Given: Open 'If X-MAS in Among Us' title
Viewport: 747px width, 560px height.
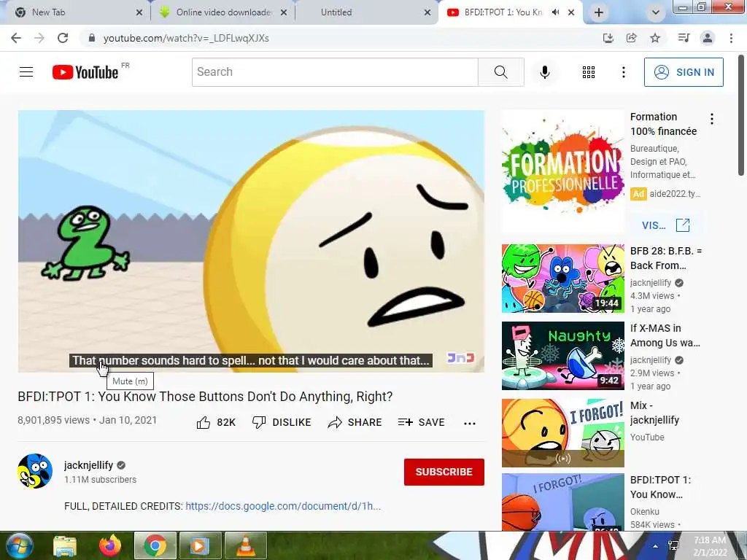Looking at the screenshot, I should [x=665, y=335].
